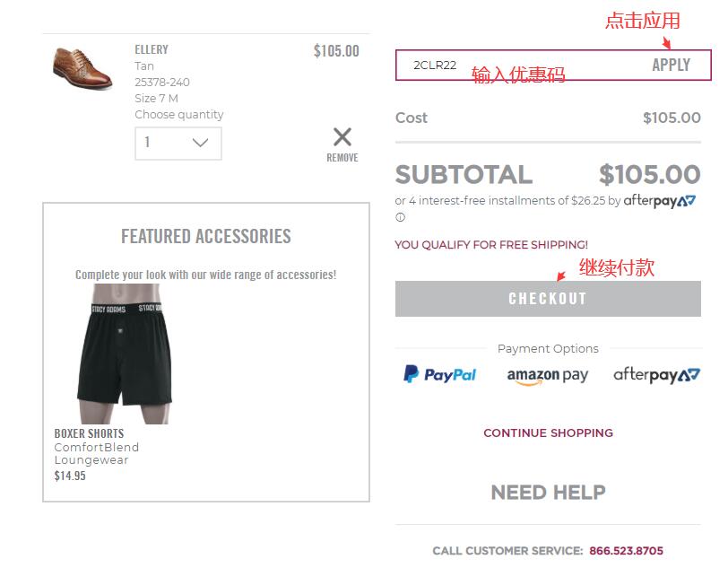Click the customer service number 866.523.8705
The width and height of the screenshot is (728, 568).
coord(626,551)
